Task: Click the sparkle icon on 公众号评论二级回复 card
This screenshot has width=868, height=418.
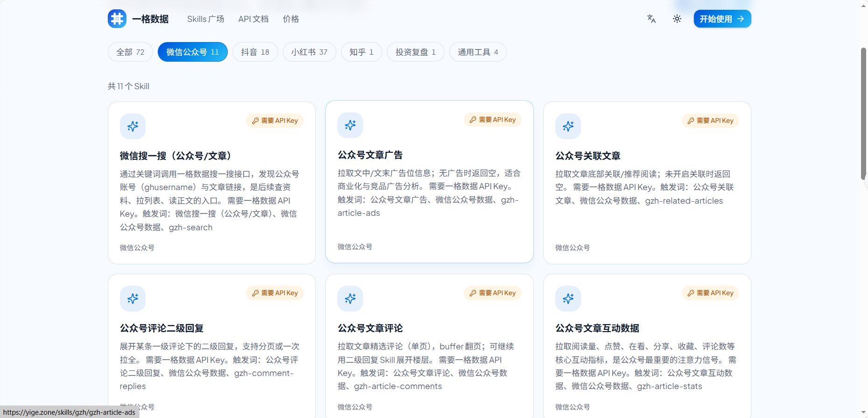Action: (133, 298)
